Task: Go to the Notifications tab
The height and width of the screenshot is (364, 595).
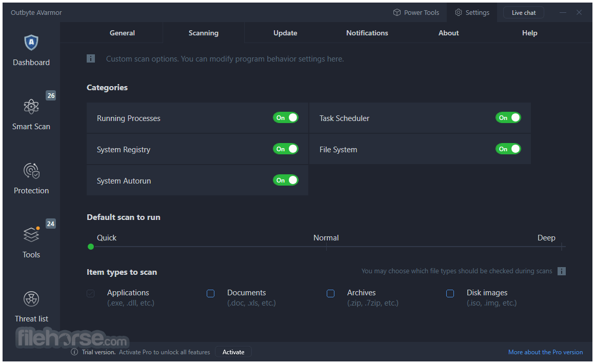Action: click(367, 33)
